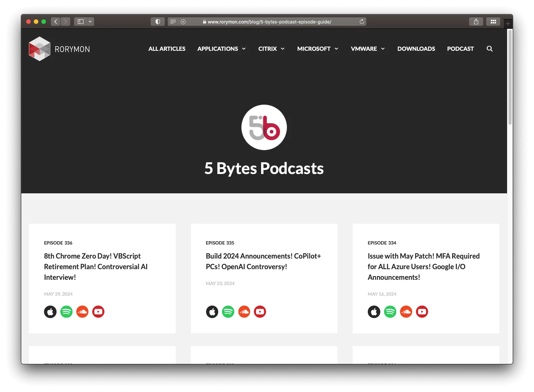Viewport: 534px width, 392px height.
Task: Click the 5 Bytes podcast logo
Action: [264, 127]
